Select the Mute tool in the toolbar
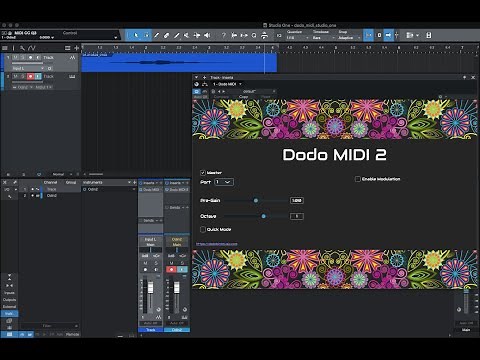The width and height of the screenshot is (480, 360). pyautogui.click(x=187, y=35)
